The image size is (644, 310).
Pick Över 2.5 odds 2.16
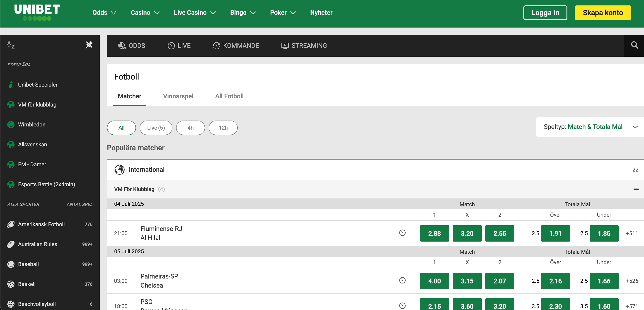coord(555,281)
